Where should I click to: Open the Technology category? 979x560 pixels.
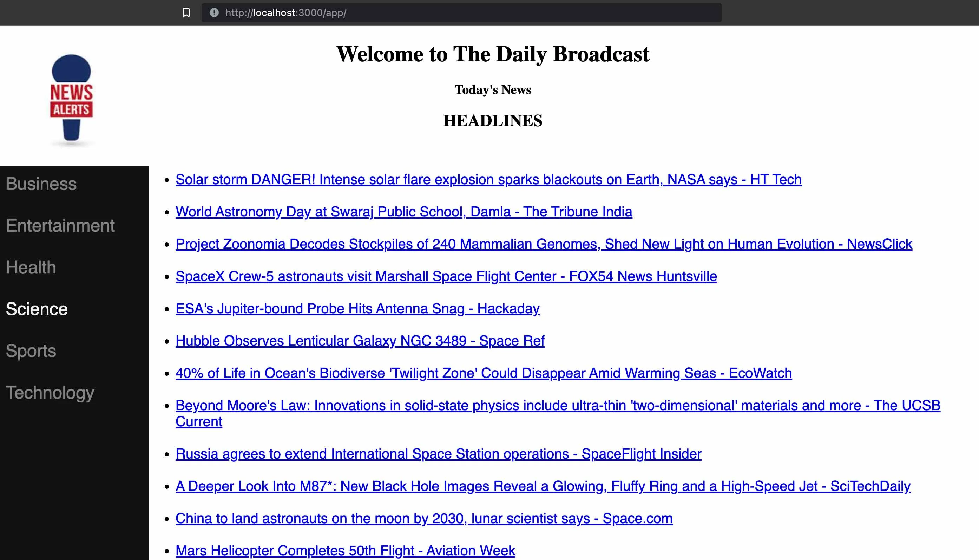click(x=50, y=393)
